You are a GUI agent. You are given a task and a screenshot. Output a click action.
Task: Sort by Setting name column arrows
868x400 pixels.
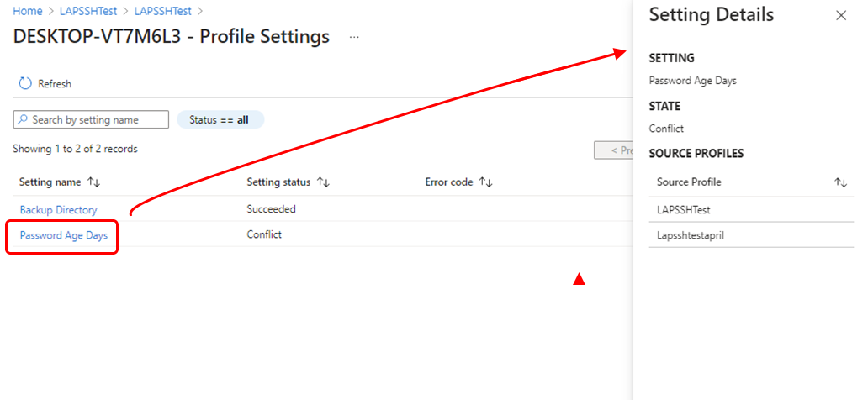point(93,182)
